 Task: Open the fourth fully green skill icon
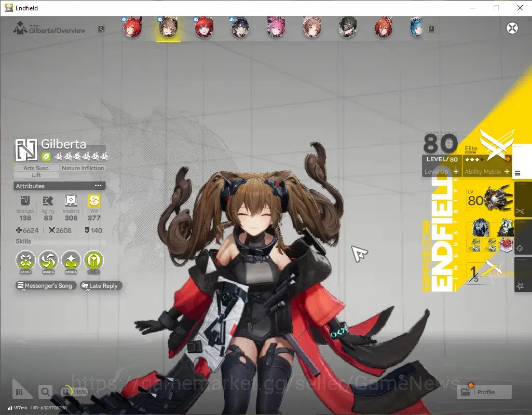94,261
